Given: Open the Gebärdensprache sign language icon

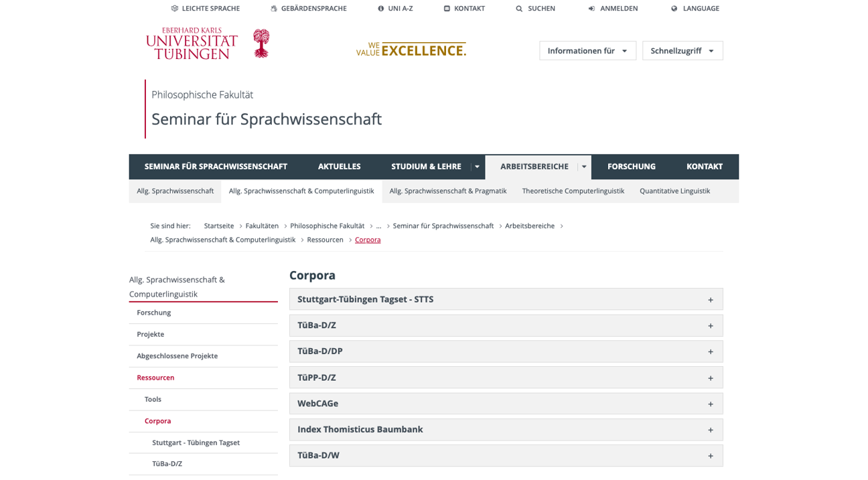Looking at the screenshot, I should (274, 9).
